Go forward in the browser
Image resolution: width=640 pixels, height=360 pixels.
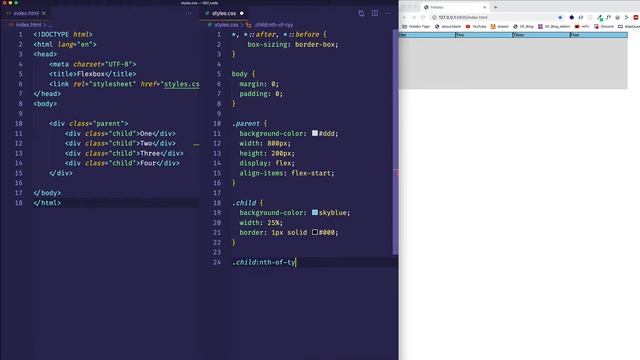pyautogui.click(x=413, y=18)
